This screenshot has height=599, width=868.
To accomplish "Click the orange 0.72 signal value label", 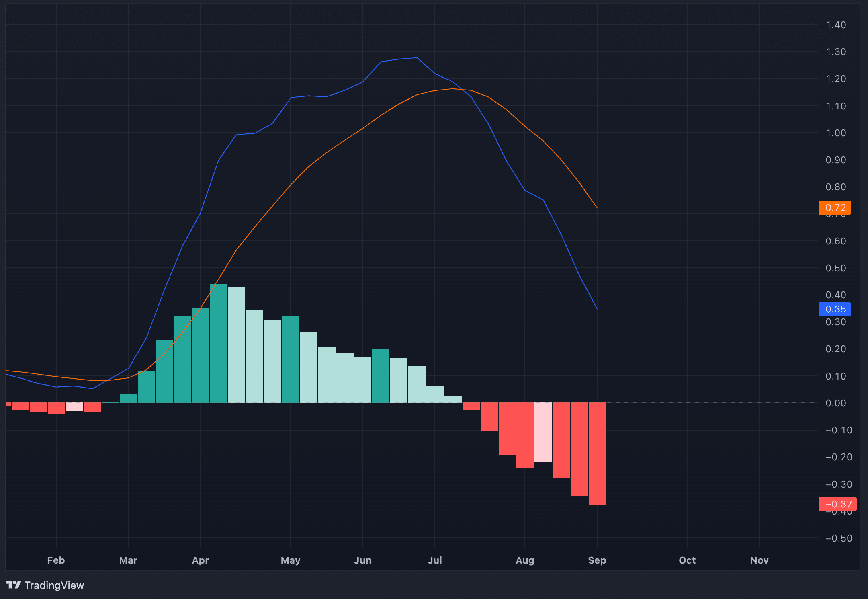I will pos(835,208).
